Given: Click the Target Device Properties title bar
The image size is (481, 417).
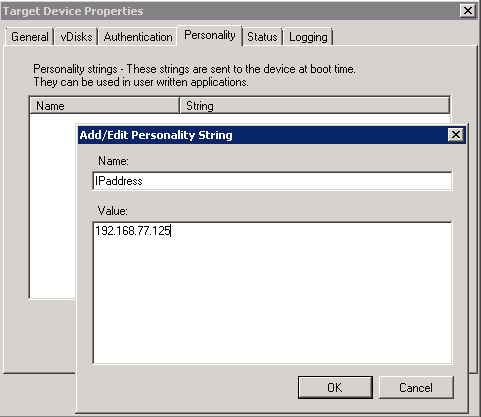Looking at the screenshot, I should pos(230,11).
